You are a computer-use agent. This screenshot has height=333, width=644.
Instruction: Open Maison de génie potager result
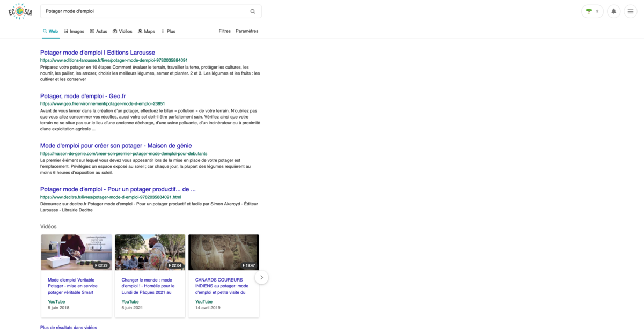tap(116, 146)
